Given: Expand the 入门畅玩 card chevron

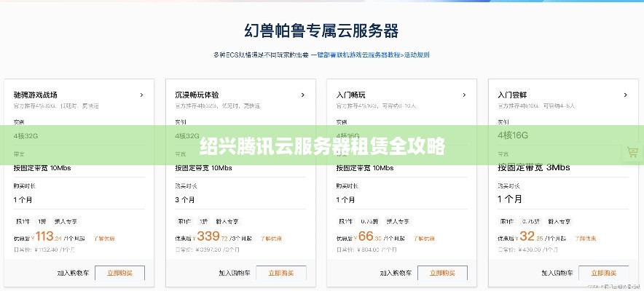Looking at the screenshot, I should point(465,95).
